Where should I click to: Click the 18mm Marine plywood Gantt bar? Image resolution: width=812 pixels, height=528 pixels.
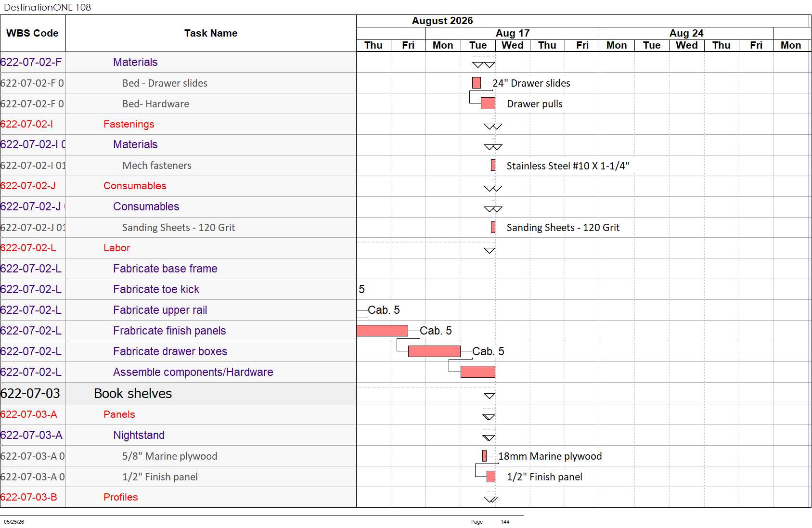(x=484, y=456)
